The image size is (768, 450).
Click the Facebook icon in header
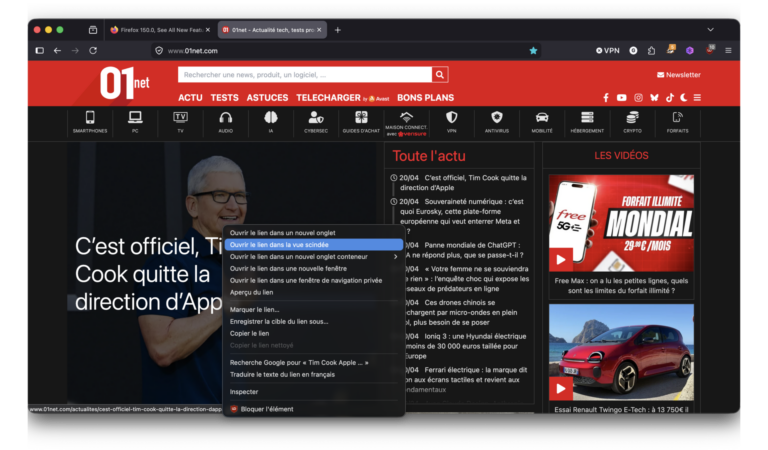(606, 97)
